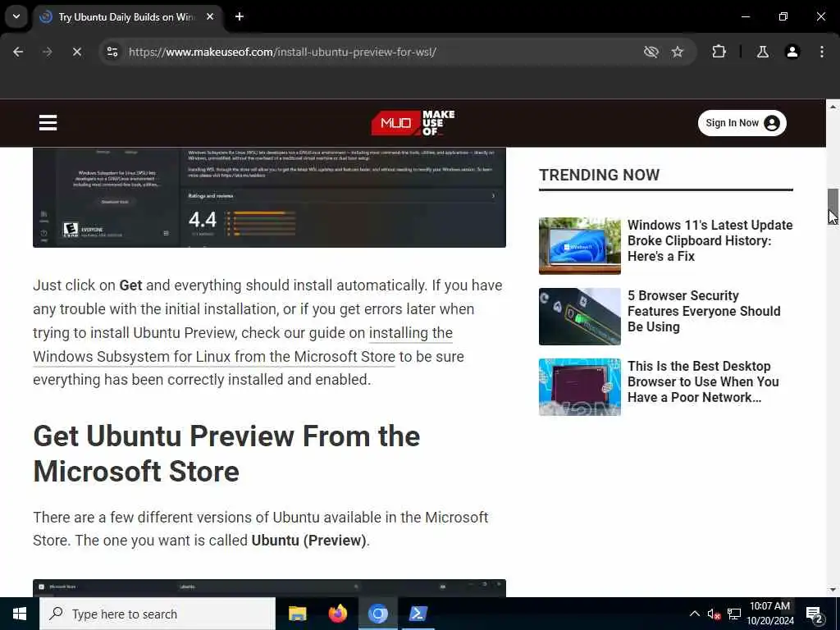Open the MUO hamburger menu

48,123
